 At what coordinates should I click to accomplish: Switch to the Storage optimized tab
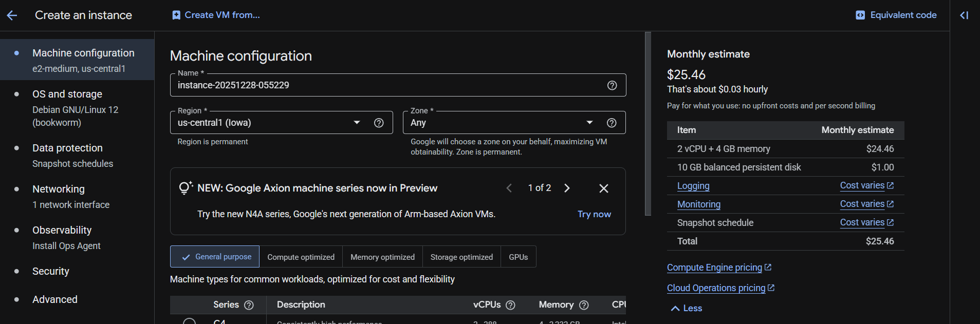pos(461,257)
